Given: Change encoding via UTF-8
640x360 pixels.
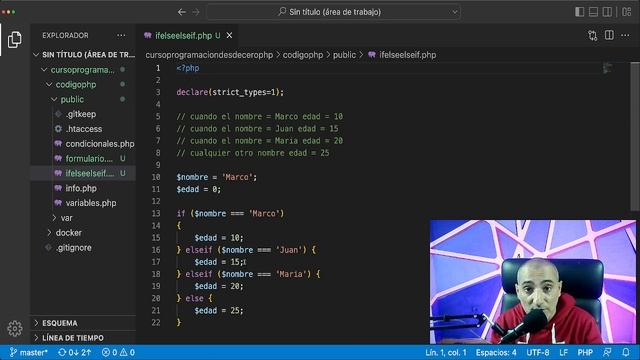Looking at the screenshot, I should pos(538,352).
